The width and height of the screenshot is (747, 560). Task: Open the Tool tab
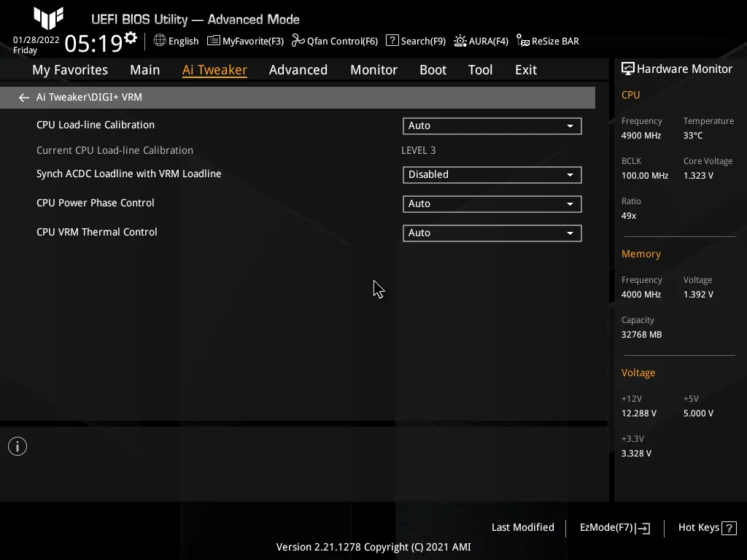click(x=480, y=70)
